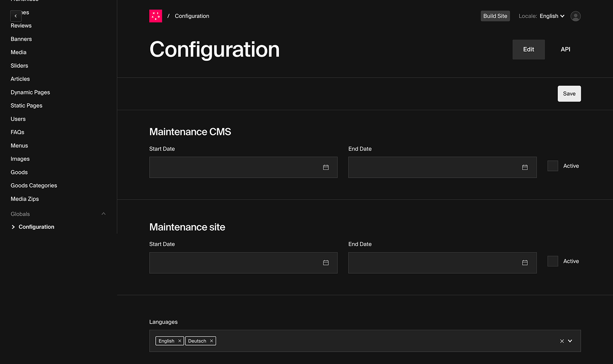Select the Edit tab
Viewport: 613px width, 364px height.
coord(528,50)
